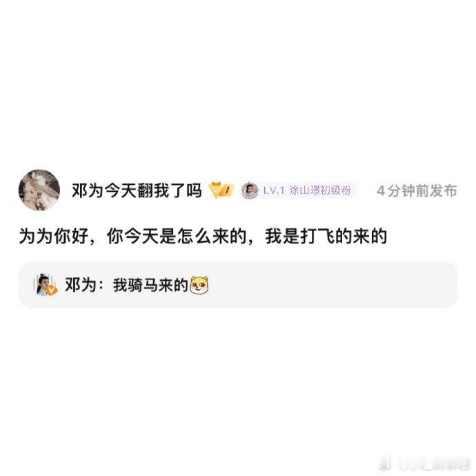Click the 4分钟前发布 timestamp
Viewport: 476px width, 476px height.
point(417,191)
